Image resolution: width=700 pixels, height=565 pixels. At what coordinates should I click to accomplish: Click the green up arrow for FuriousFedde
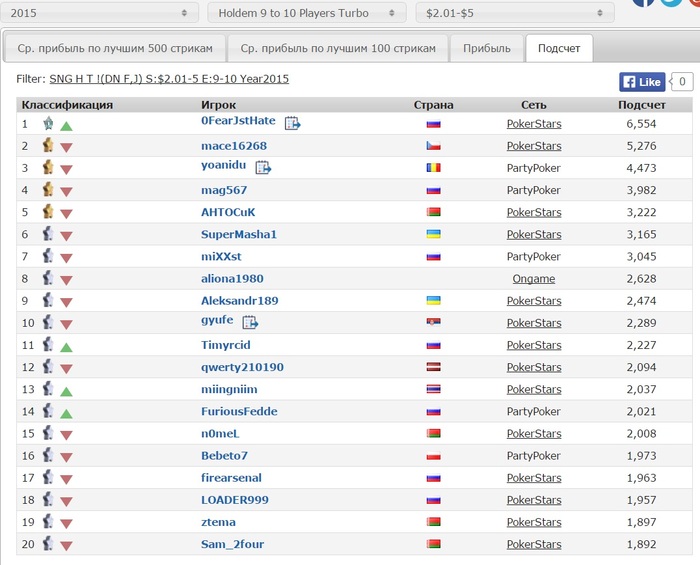coord(67,414)
